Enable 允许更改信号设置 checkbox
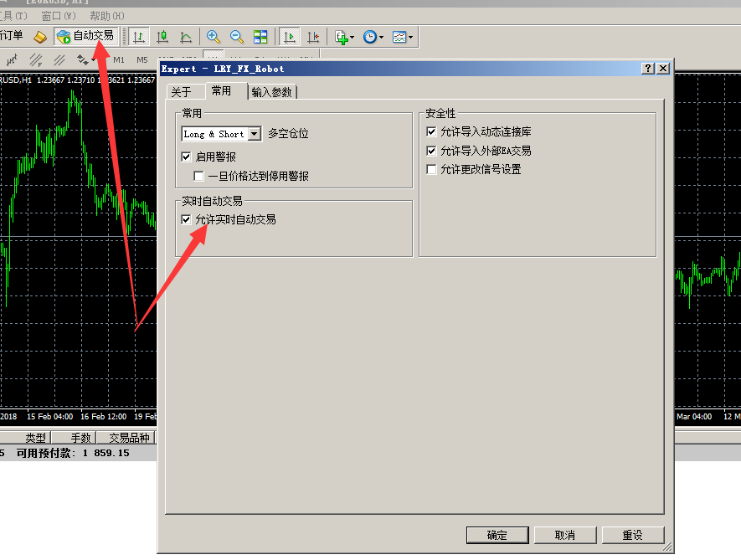Image resolution: width=741 pixels, height=560 pixels. (x=431, y=169)
